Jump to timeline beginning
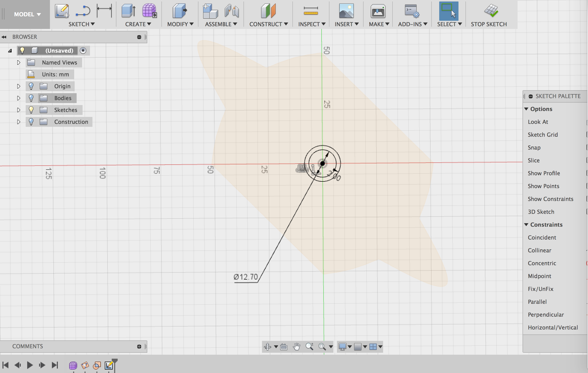This screenshot has height=373, width=588. pos(5,365)
